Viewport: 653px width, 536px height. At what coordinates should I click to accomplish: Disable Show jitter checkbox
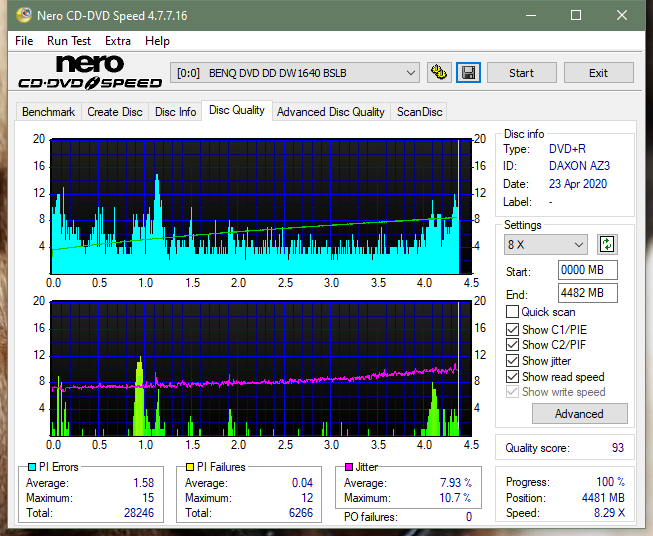point(512,361)
